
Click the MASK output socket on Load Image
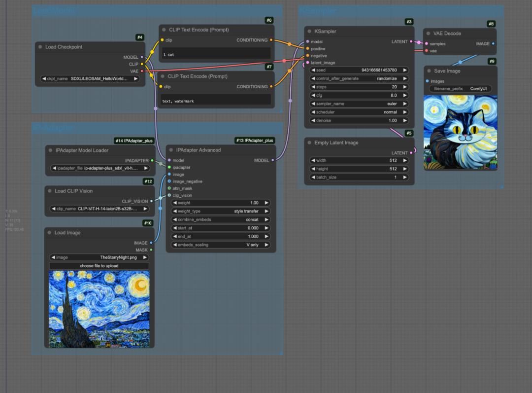[151, 250]
